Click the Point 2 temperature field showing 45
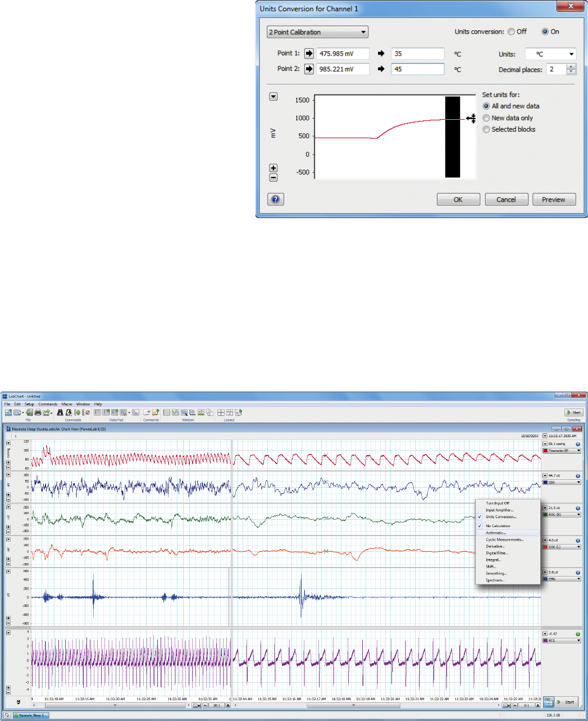Screen dimensions: 588x721 [x=418, y=69]
